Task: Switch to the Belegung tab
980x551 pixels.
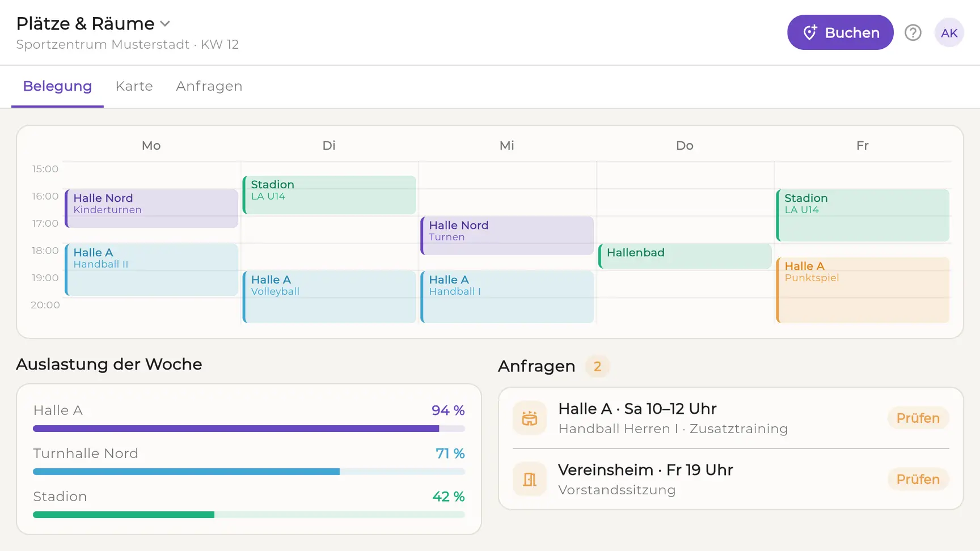Action: tap(57, 86)
